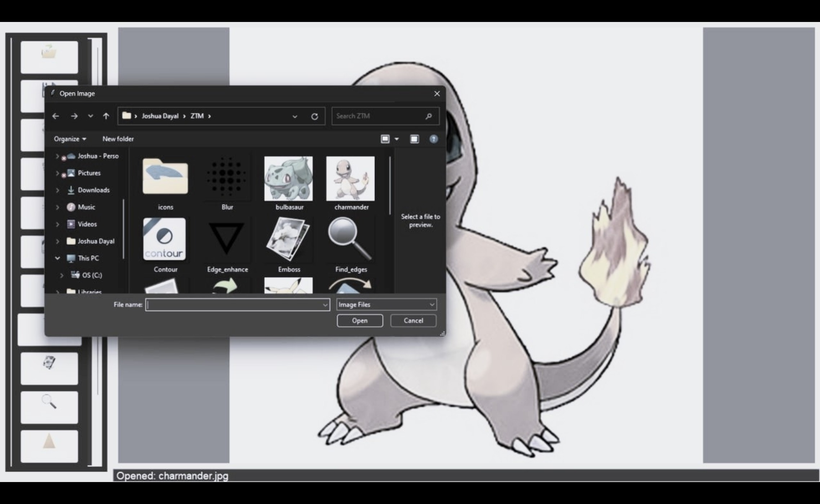
Task: Click the open-image folder icon in left toolbar
Action: coord(49,57)
